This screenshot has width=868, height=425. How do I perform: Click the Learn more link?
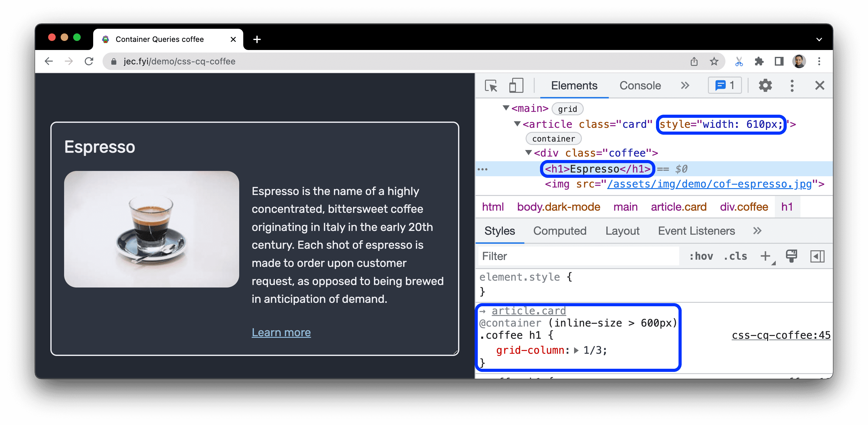coord(281,332)
